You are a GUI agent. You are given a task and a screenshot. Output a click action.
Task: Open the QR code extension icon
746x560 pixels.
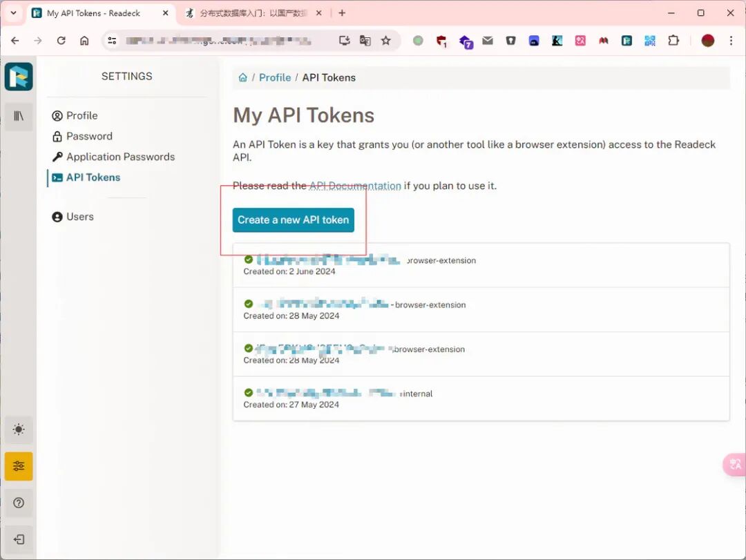(650, 41)
